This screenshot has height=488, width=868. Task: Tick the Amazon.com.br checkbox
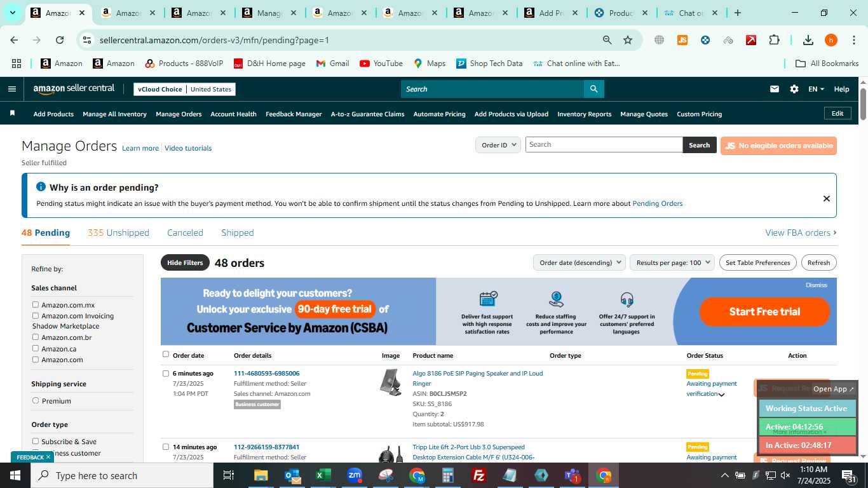pyautogui.click(x=36, y=337)
